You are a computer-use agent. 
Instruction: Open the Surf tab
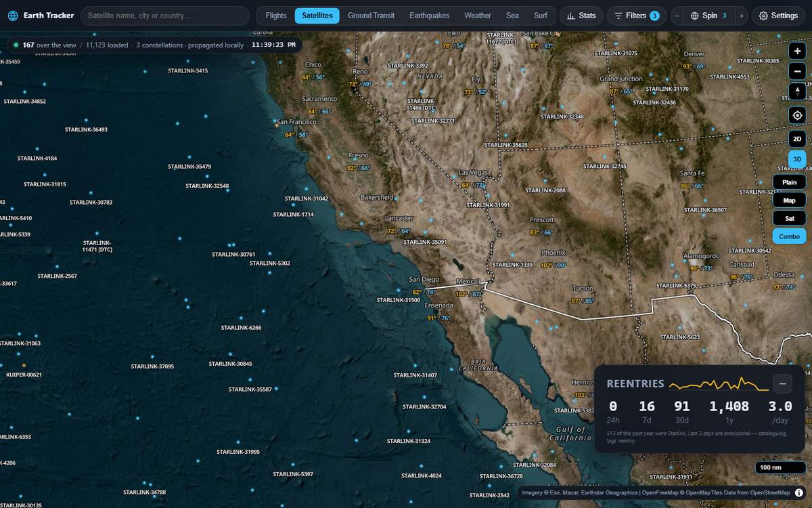(541, 16)
